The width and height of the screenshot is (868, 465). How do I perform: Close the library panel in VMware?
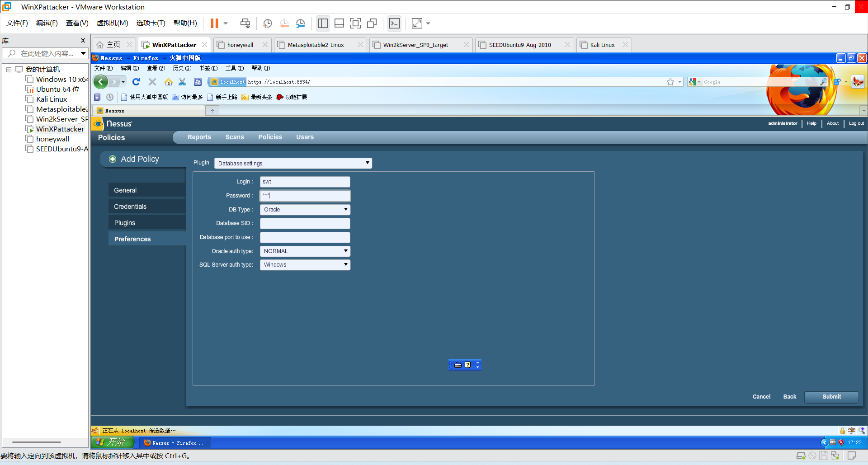pos(83,41)
